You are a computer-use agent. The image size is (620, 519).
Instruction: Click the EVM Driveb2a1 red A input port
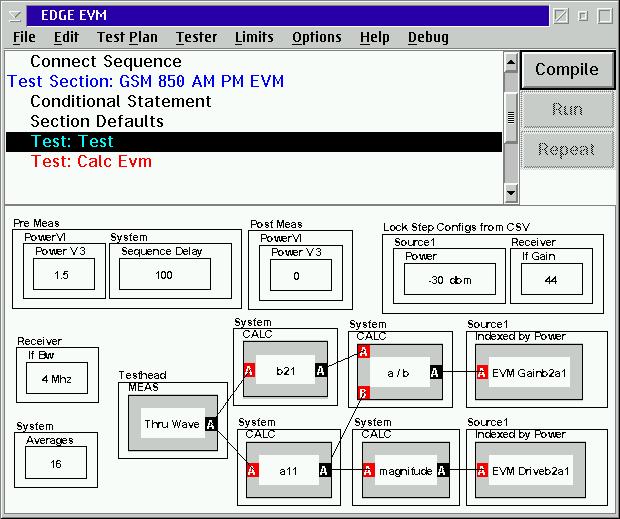482,470
